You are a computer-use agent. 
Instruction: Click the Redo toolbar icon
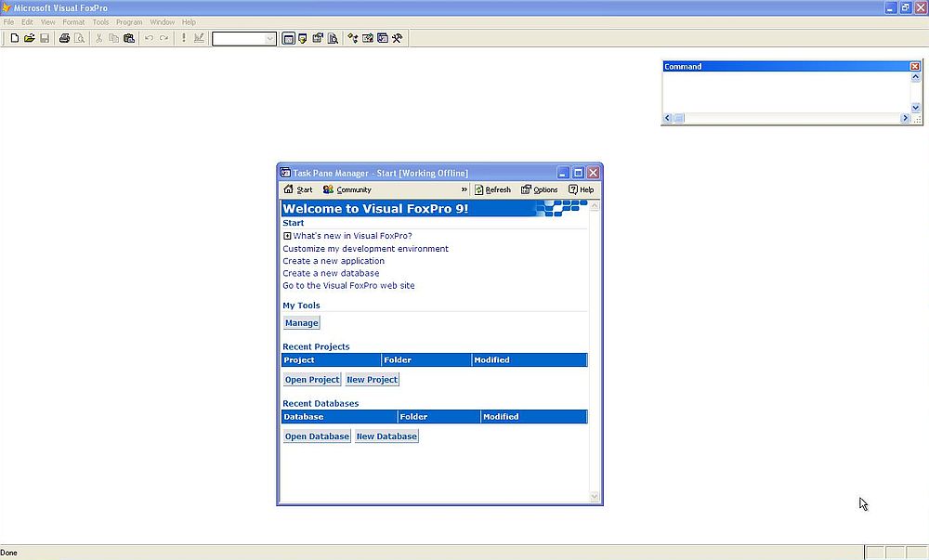[164, 38]
